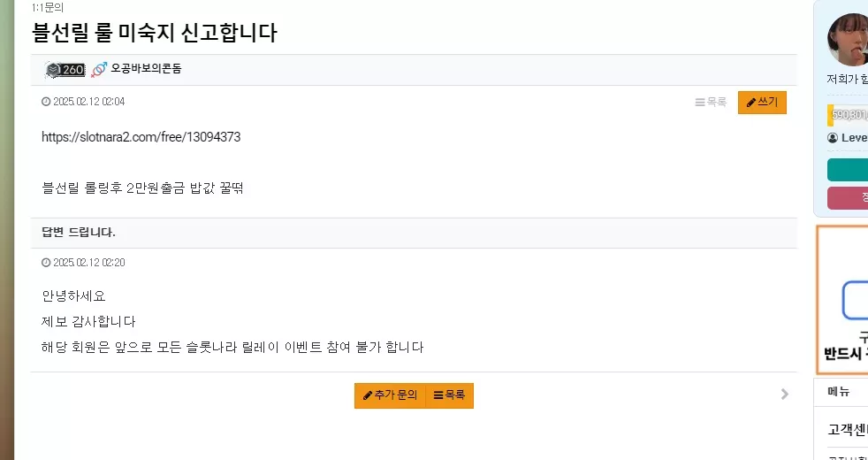The image size is (868, 460).
Task: Open the 메뉴 tab in the sidebar
Action: pyautogui.click(x=838, y=391)
